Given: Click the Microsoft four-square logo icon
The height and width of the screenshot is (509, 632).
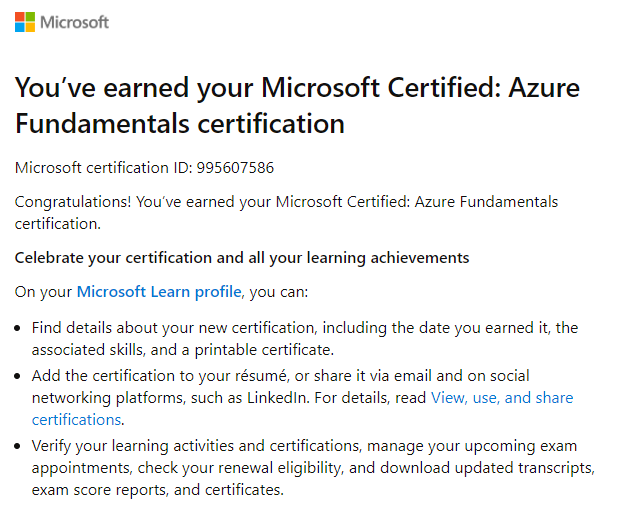Looking at the screenshot, I should tap(25, 22).
